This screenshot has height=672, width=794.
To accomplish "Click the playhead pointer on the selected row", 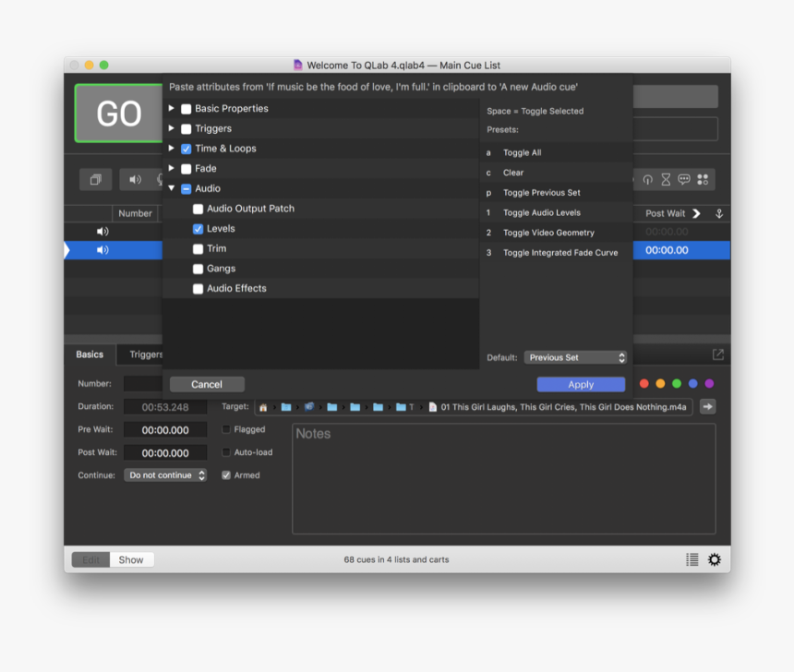I will coord(66,250).
